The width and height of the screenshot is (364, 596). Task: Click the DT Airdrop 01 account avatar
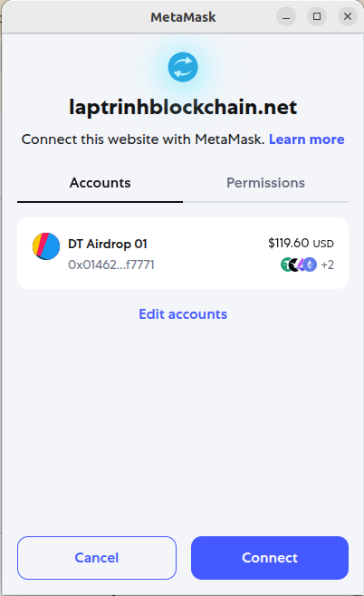tap(46, 246)
